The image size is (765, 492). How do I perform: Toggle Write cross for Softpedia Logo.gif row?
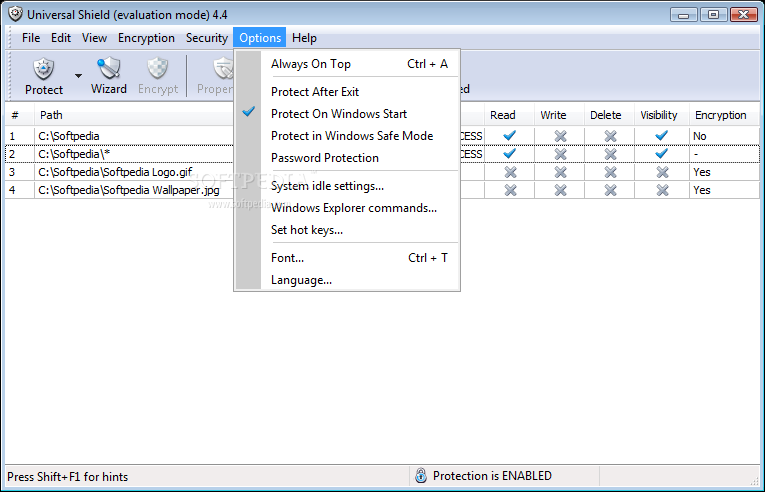click(560, 172)
